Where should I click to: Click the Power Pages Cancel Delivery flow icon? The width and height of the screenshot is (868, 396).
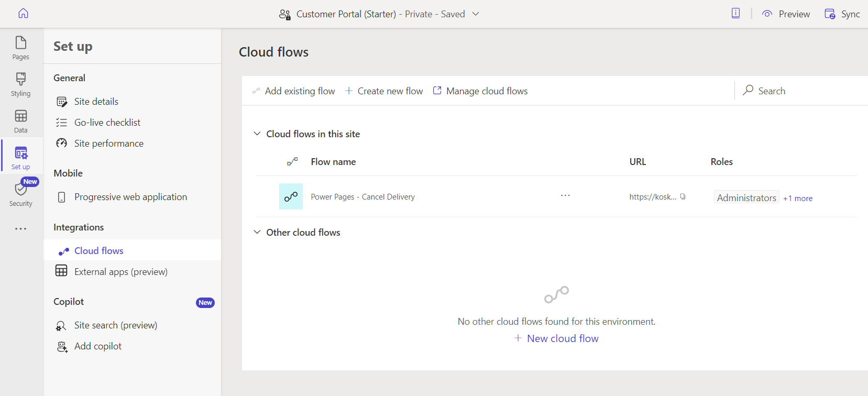pos(291,196)
